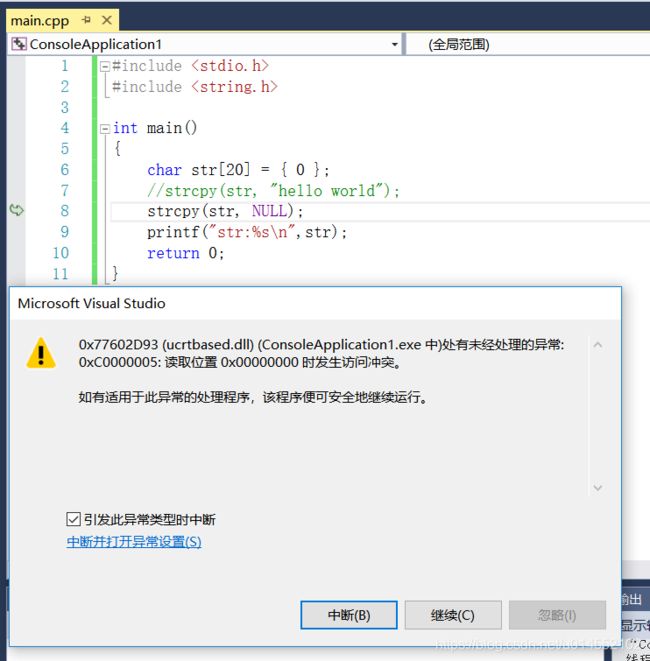Click the 中断(B) button

point(349,615)
